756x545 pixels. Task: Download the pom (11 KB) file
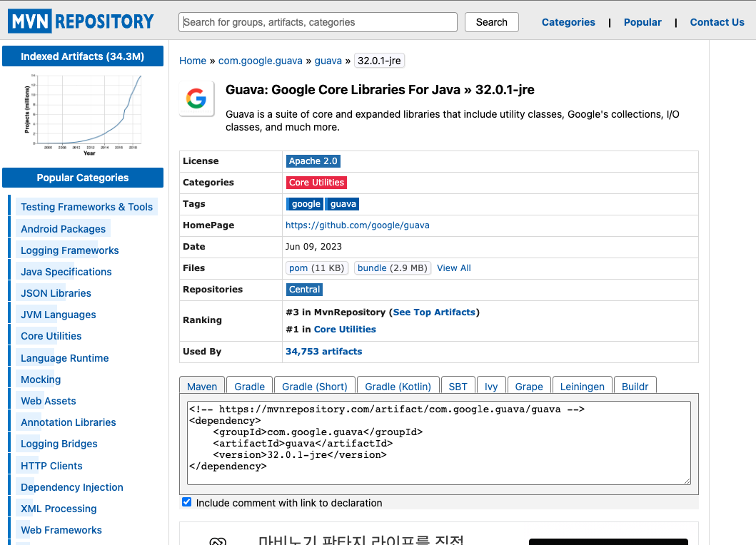(316, 268)
